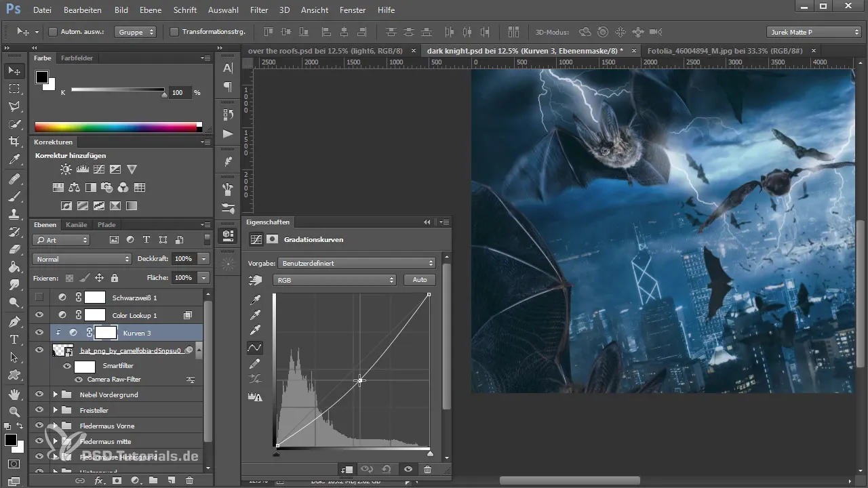Click the K value input field

(180, 93)
